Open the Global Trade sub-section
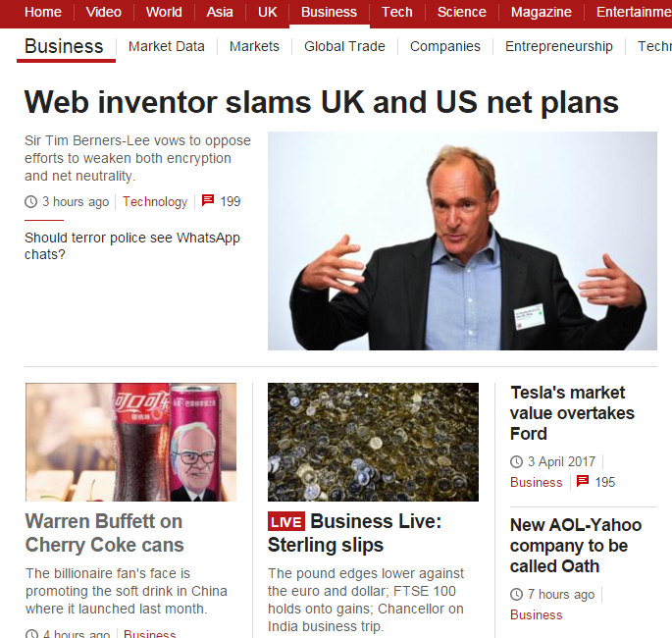 tap(344, 46)
